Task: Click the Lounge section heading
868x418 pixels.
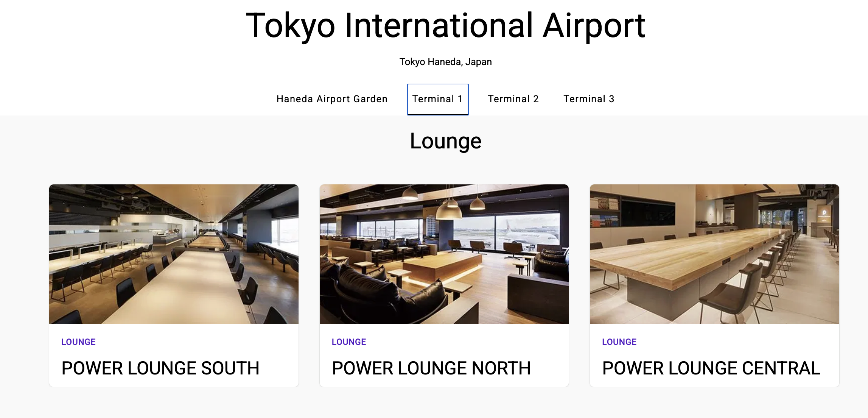Action: pyautogui.click(x=445, y=141)
